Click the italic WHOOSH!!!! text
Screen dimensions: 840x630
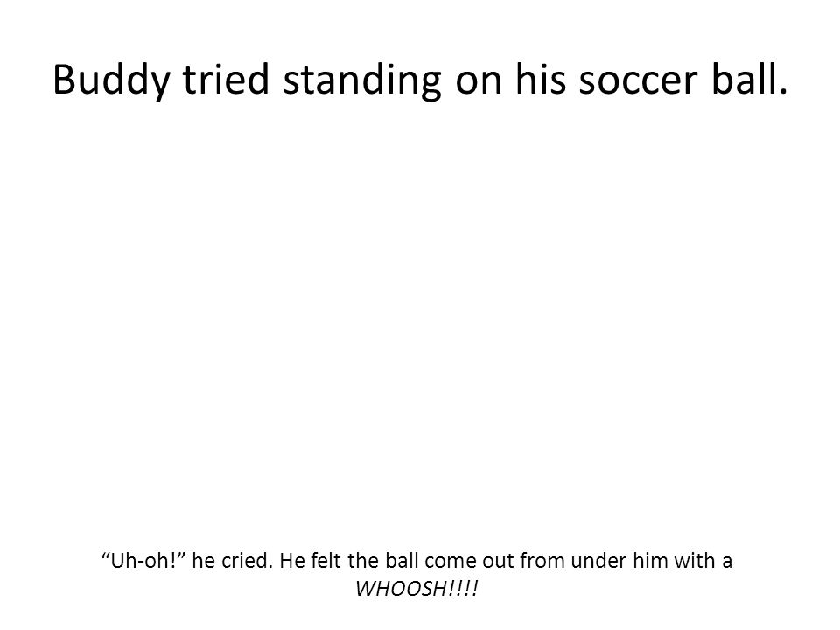click(416, 589)
